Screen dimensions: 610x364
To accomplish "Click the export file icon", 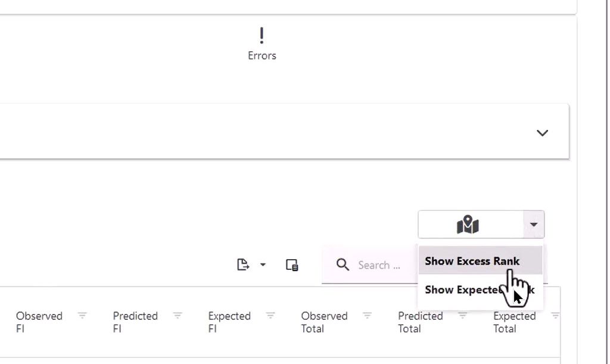I will [243, 265].
